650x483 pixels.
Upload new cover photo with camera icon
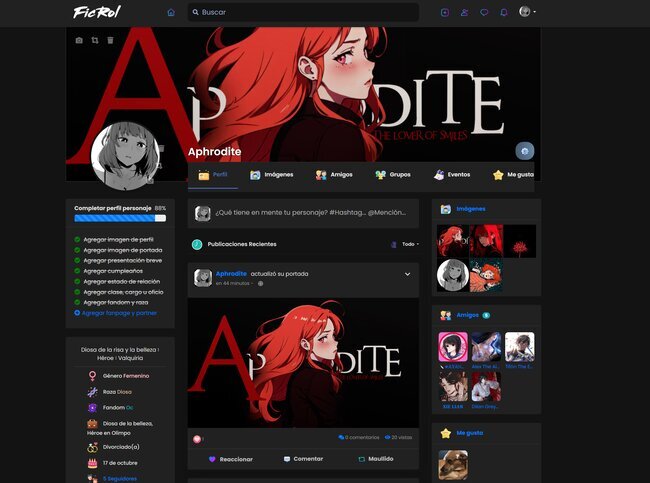79,40
